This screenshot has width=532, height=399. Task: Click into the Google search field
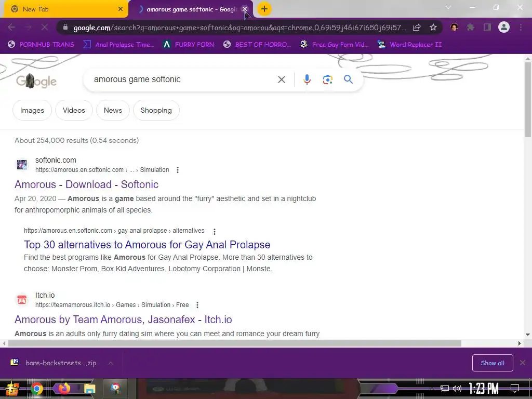pyautogui.click(x=183, y=79)
